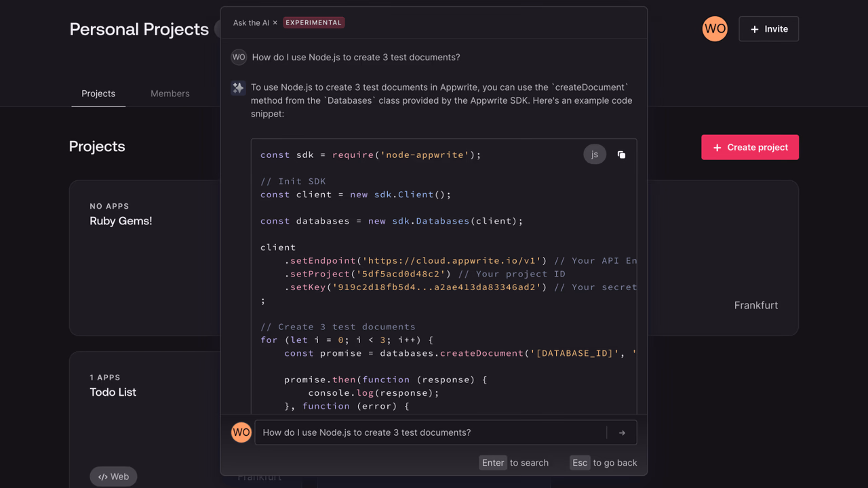Image resolution: width=868 pixels, height=488 pixels.
Task: Copy the code snippet with copy icon
Action: (621, 155)
